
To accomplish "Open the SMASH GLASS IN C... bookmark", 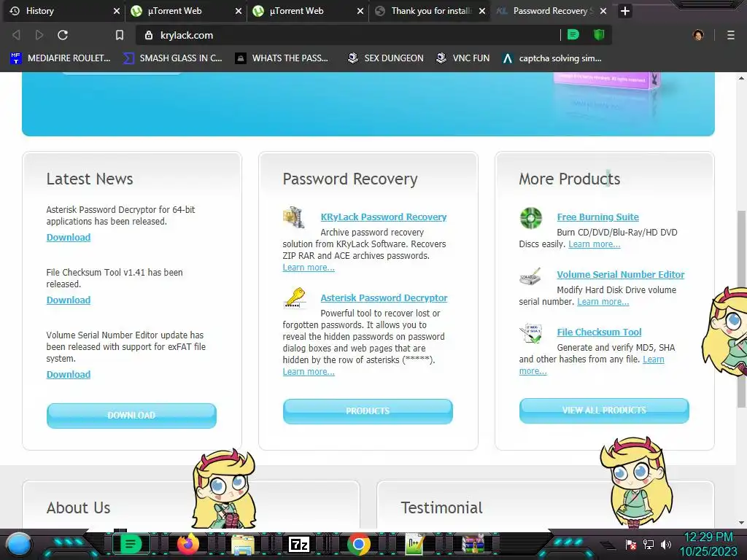I will tap(172, 58).
